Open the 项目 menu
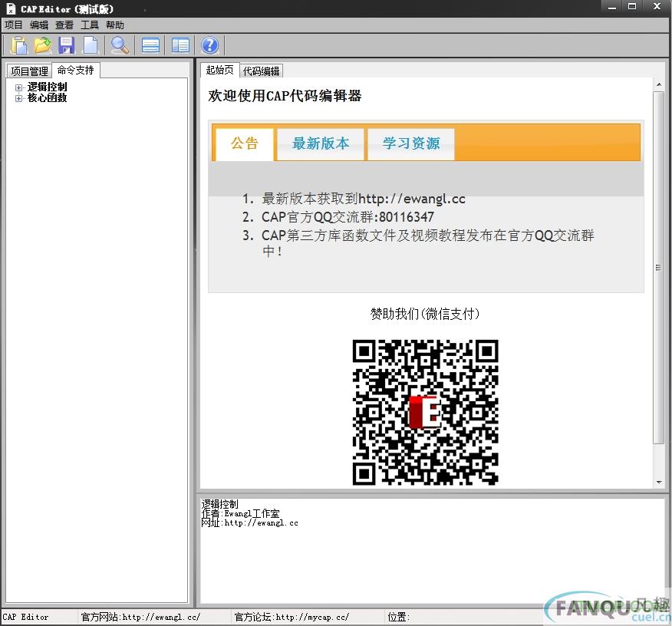672x626 pixels. pos(13,25)
